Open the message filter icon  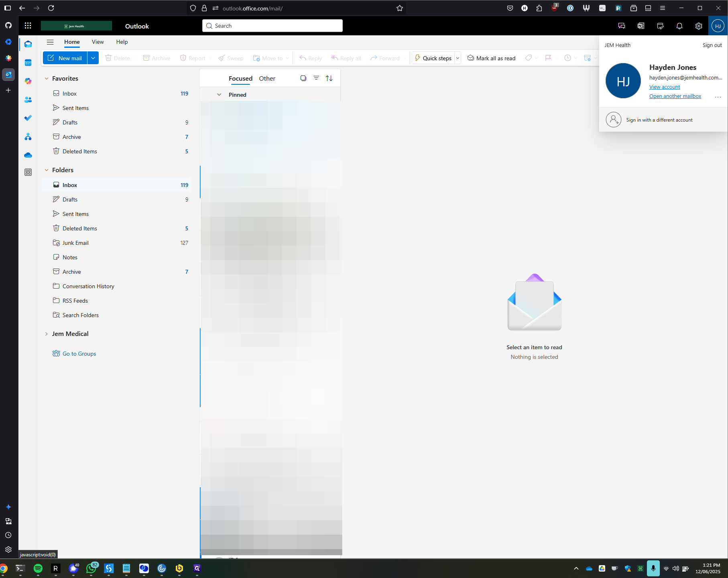316,78
